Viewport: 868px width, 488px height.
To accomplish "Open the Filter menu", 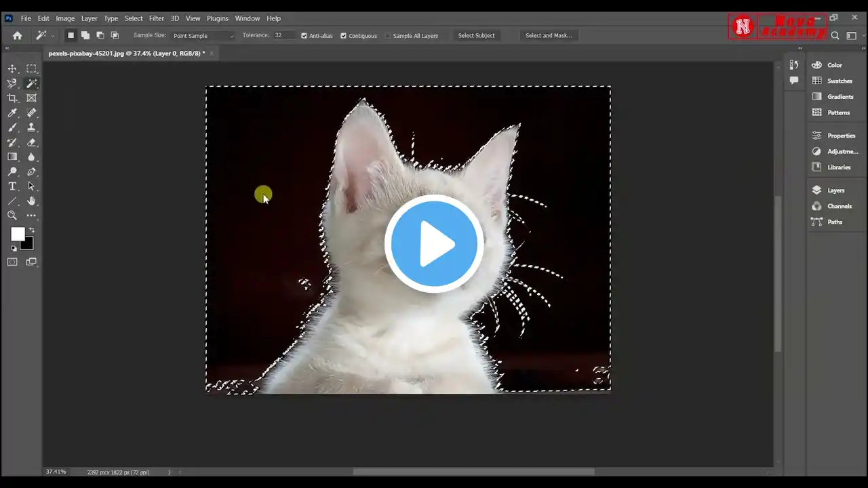I will (157, 18).
